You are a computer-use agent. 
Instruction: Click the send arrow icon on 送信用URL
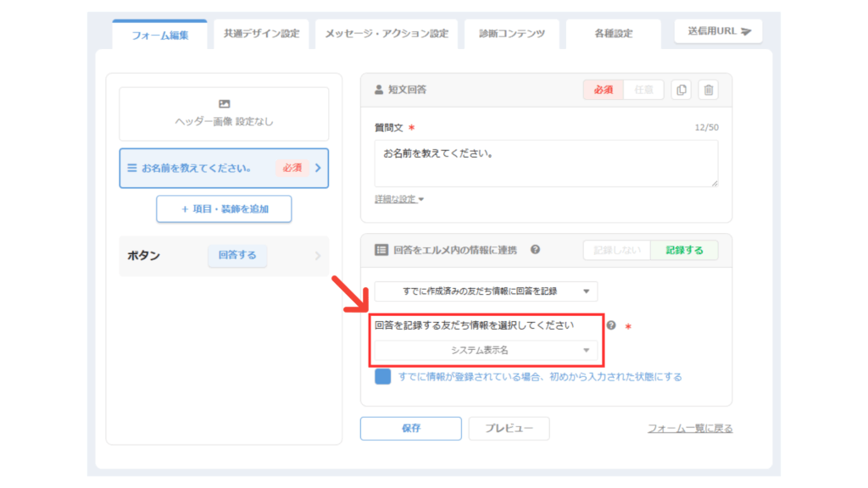coord(745,31)
